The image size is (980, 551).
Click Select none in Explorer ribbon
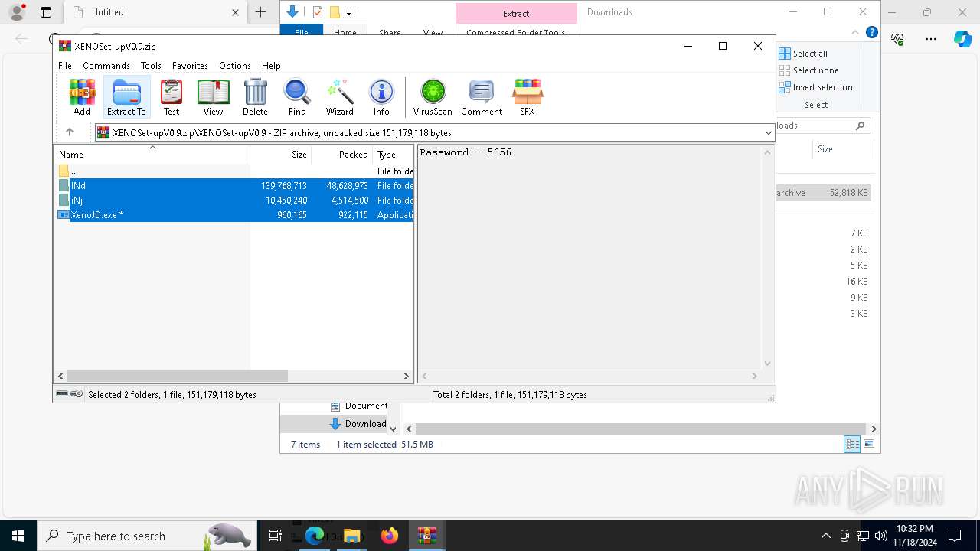coord(809,70)
